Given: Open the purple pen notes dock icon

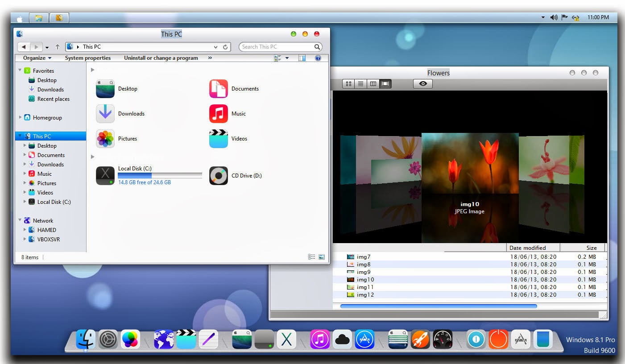Looking at the screenshot, I should pyautogui.click(x=208, y=340).
